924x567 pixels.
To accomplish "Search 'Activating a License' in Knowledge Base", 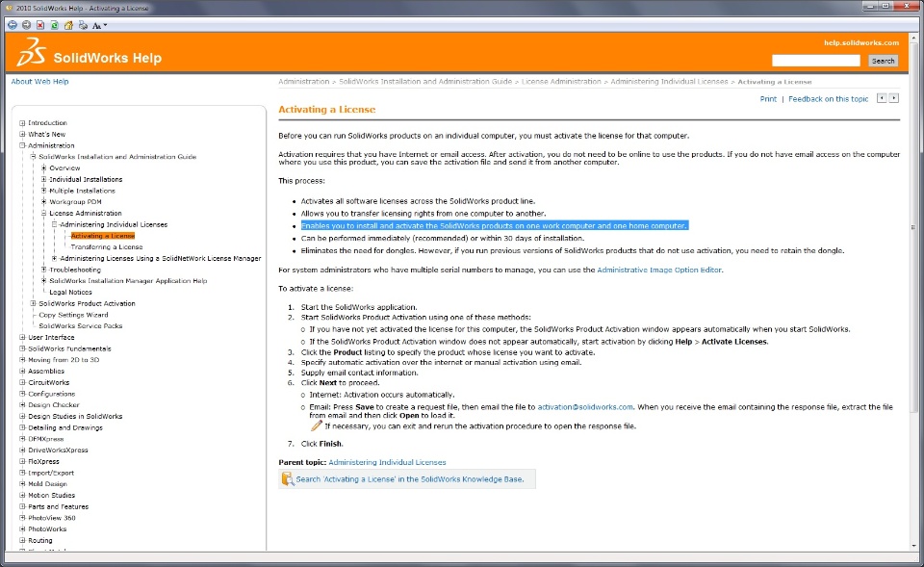I will click(x=410, y=479).
